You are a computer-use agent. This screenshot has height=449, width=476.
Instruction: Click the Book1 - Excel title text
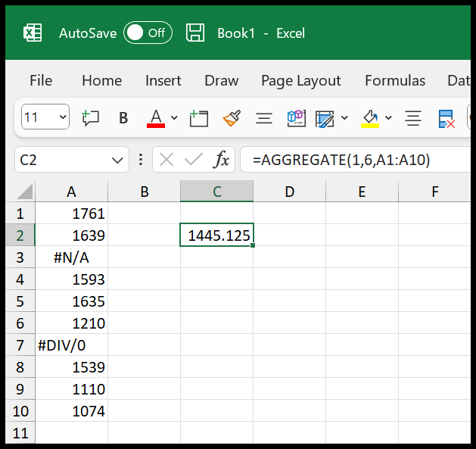point(261,33)
